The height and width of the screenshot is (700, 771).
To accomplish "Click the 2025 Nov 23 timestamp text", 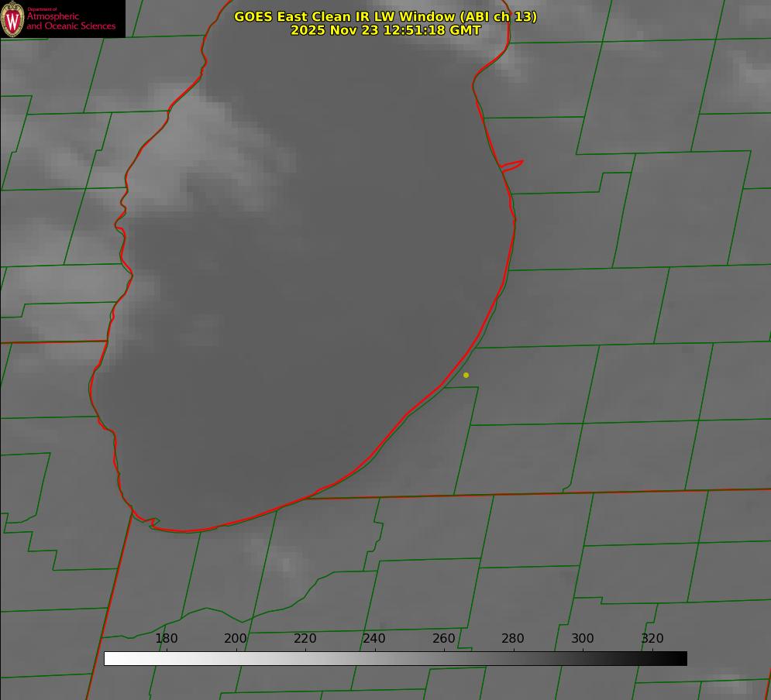I will pos(385,30).
